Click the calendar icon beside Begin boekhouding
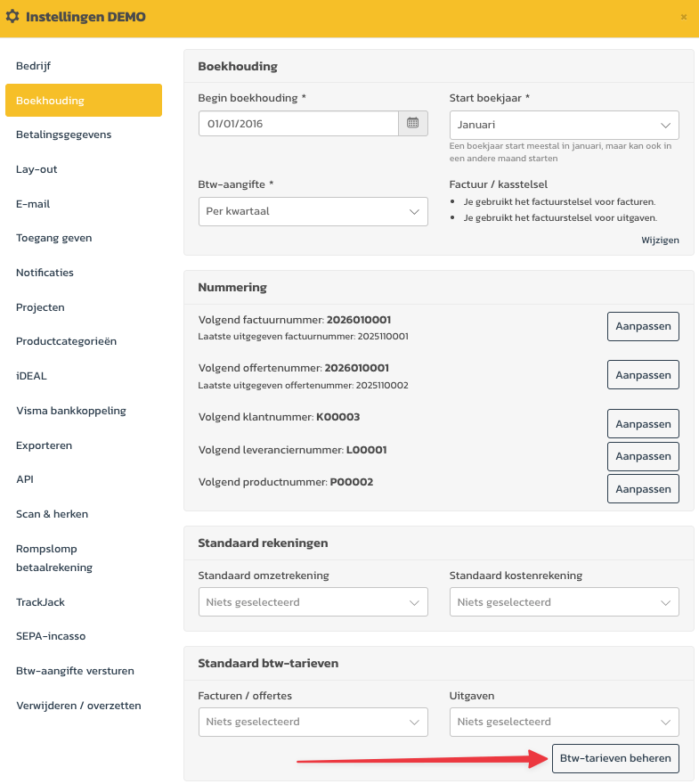699x784 pixels. [x=412, y=124]
